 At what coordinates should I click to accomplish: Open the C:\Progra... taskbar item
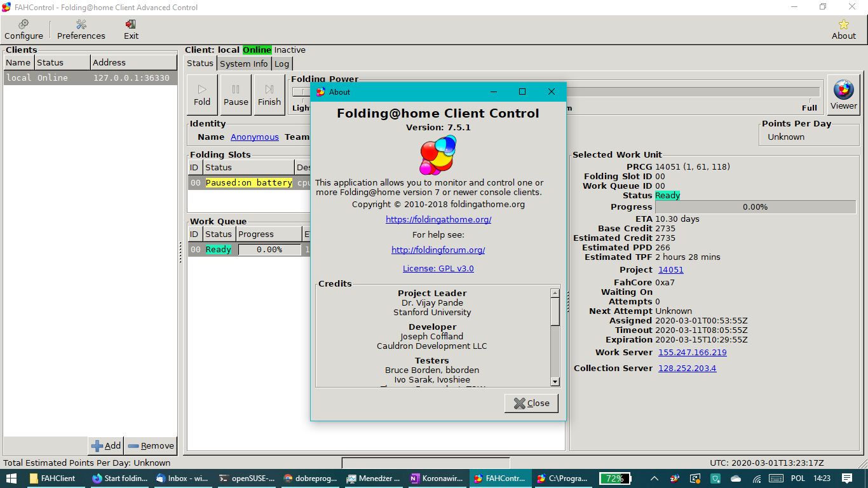click(x=564, y=478)
